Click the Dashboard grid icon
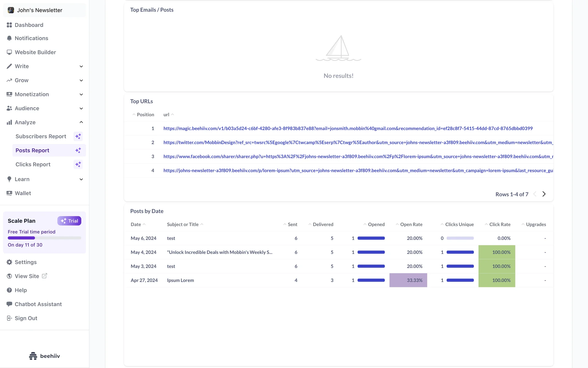 coord(9,25)
